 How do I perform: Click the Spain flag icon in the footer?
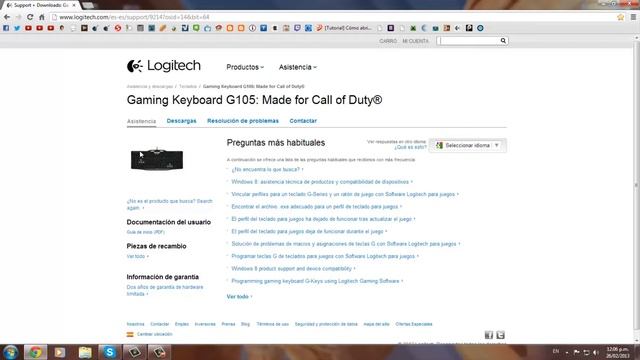[x=130, y=334]
